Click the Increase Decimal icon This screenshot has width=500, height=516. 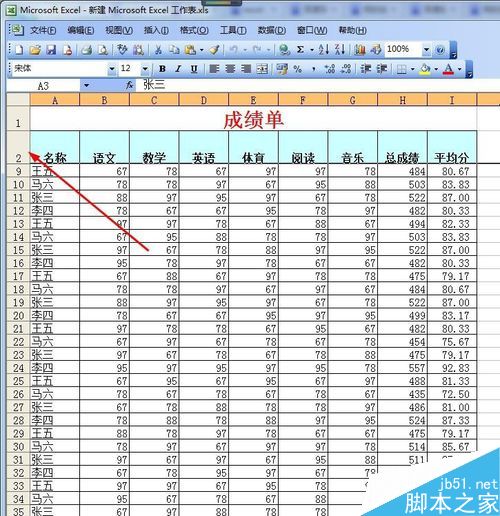pyautogui.click(x=330, y=69)
